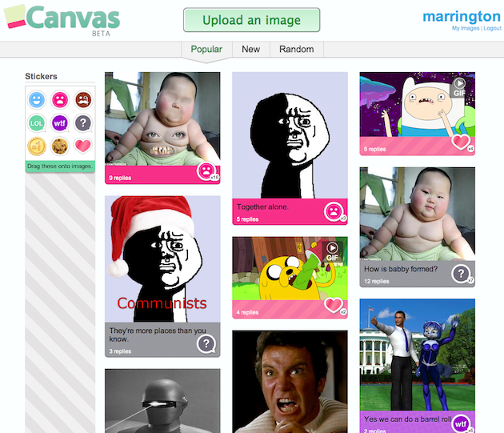Open the marrington profile link
504x433 pixels.
tap(462, 16)
